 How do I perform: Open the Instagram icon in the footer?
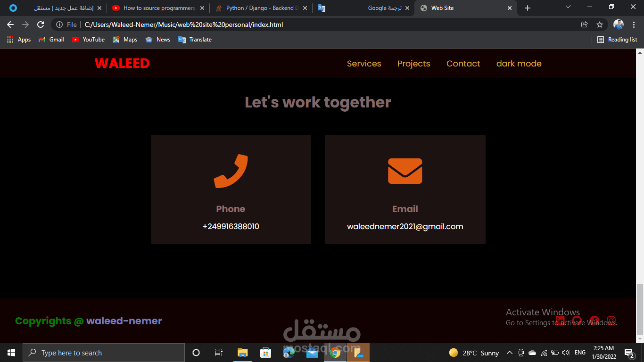[611, 321]
